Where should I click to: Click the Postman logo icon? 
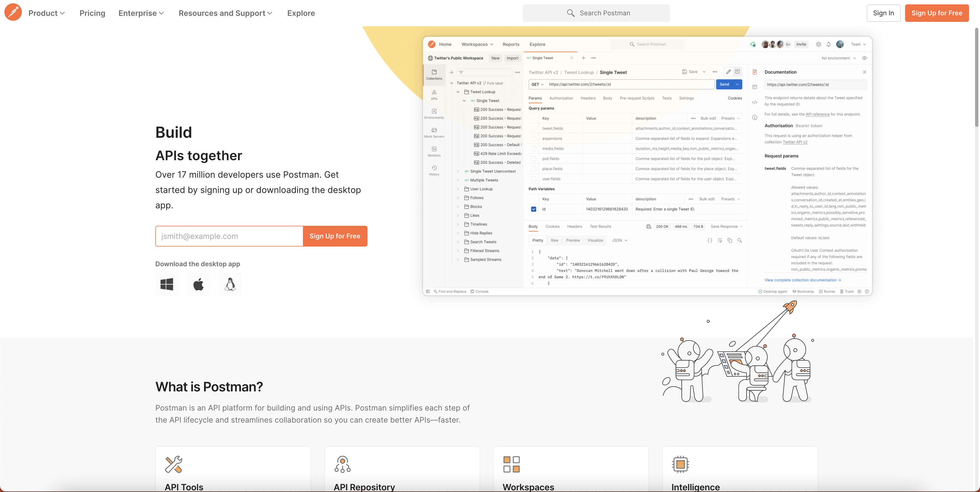coord(13,13)
